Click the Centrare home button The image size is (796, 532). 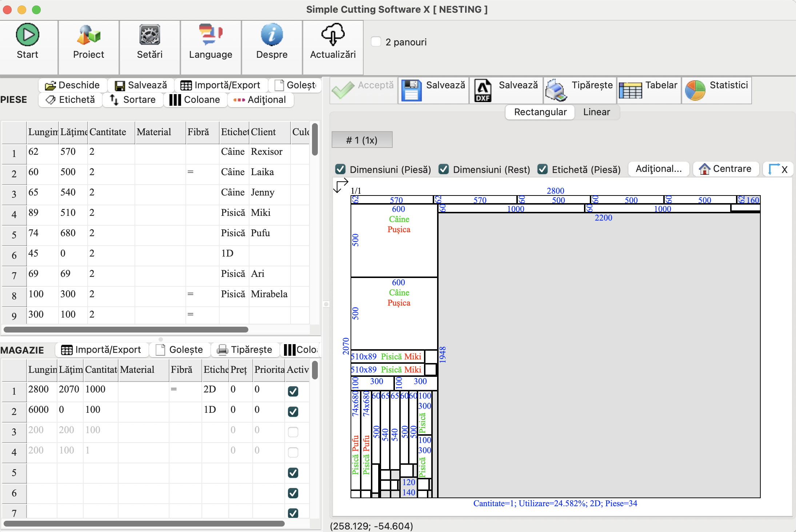[726, 169]
